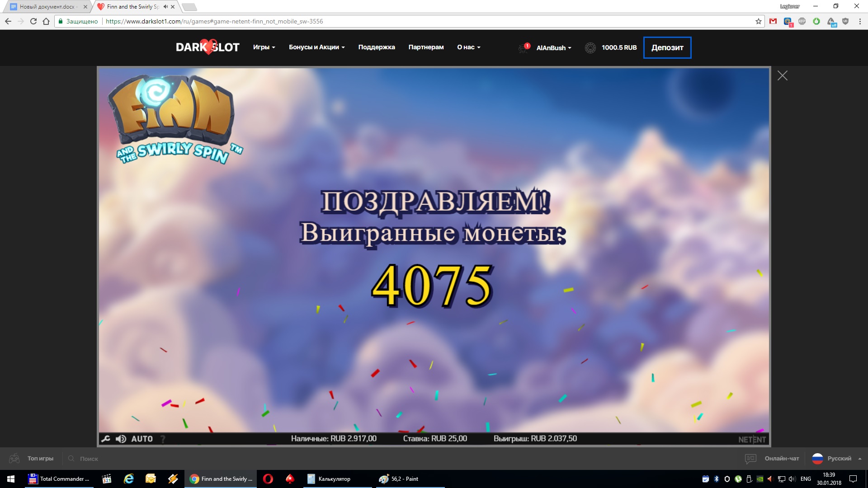Screen dimensions: 868x488
Task: Expand the Бонусы и Акции menu
Action: click(x=317, y=47)
